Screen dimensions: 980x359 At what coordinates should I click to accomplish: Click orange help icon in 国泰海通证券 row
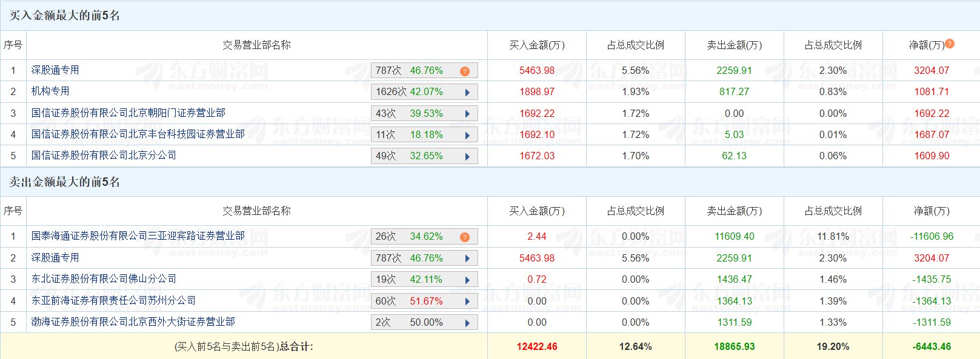(x=465, y=237)
